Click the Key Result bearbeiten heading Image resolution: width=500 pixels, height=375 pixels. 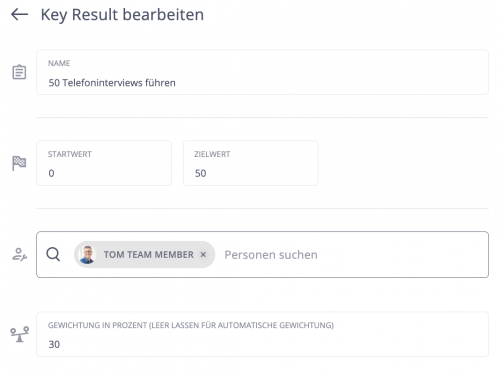click(122, 15)
